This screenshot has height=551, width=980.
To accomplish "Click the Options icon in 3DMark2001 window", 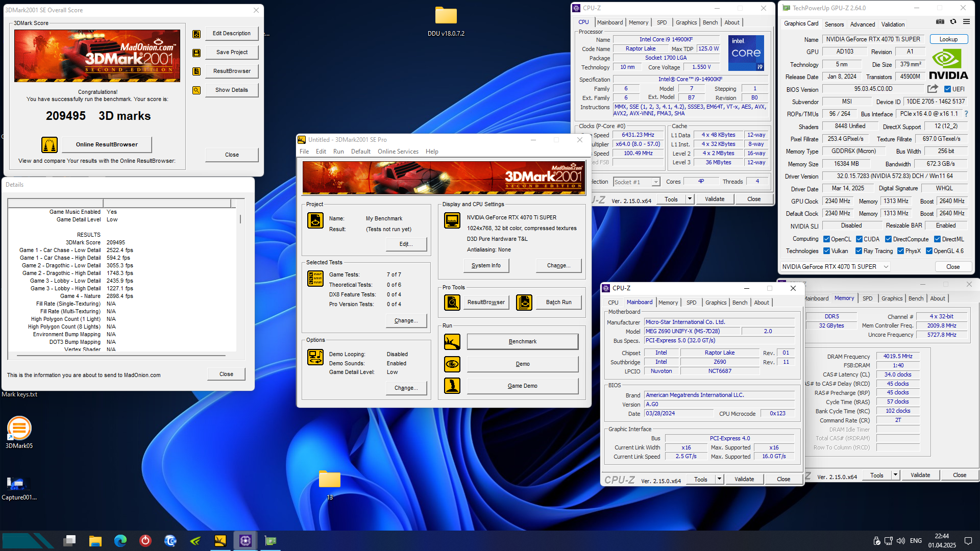I will tap(315, 357).
